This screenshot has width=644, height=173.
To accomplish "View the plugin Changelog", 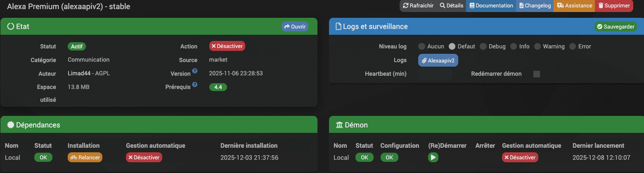I will click(x=535, y=6).
